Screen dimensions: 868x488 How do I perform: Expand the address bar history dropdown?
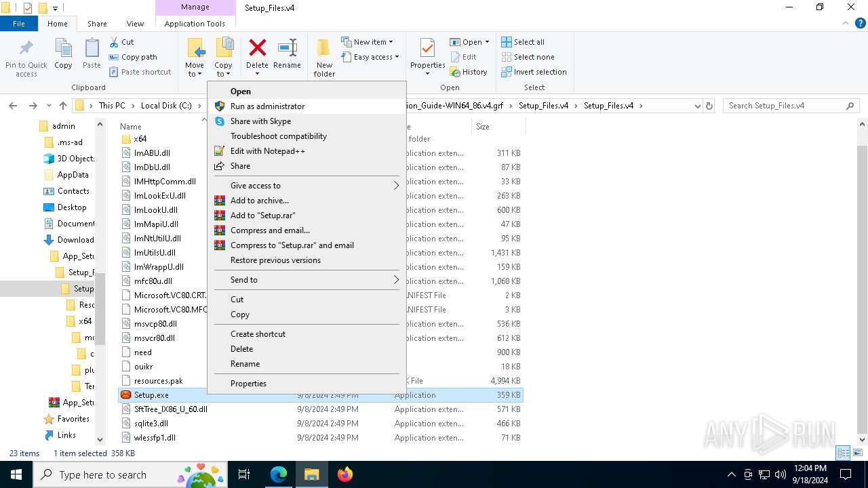coord(698,106)
